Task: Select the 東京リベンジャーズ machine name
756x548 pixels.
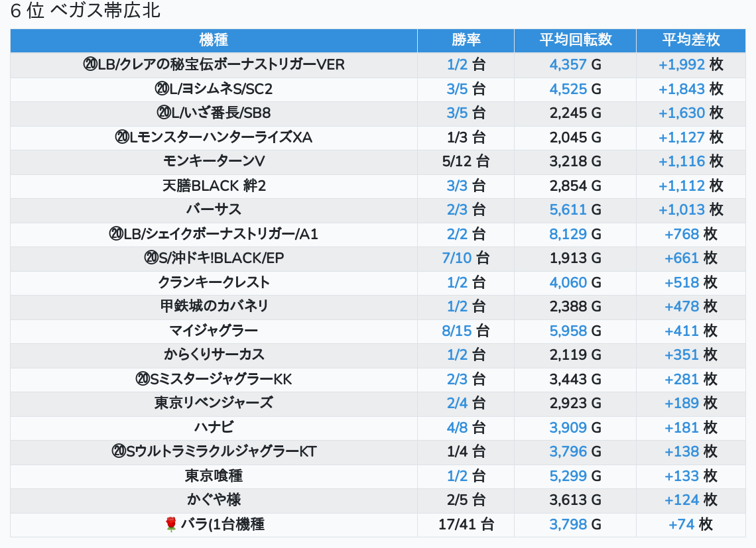Action: 214,404
